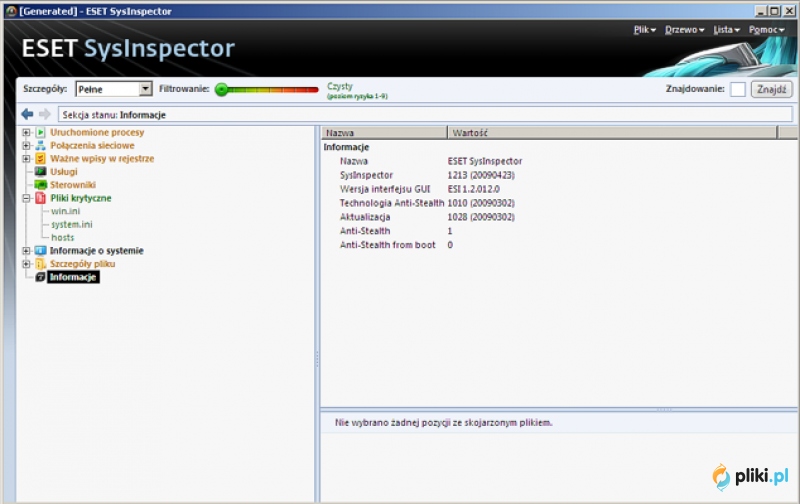Click the Nazwa column header
The image size is (800, 504).
tap(384, 133)
